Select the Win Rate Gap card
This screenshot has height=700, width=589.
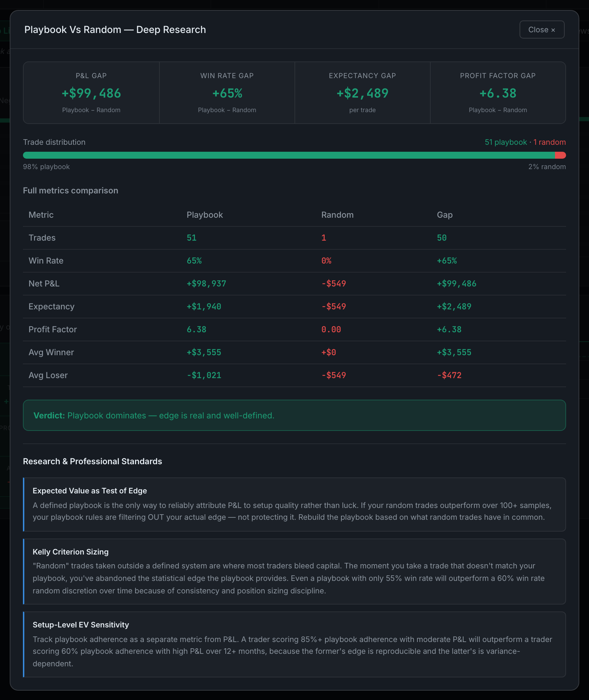coord(227,93)
